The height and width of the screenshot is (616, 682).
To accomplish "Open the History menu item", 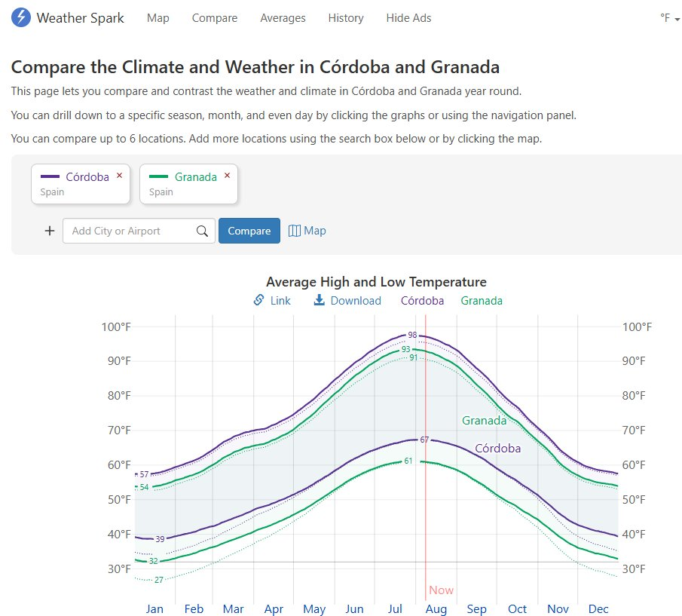I will 346,18.
